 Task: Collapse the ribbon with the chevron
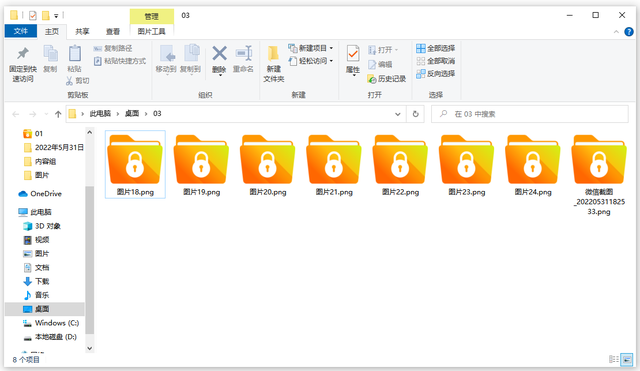pyautogui.click(x=616, y=32)
